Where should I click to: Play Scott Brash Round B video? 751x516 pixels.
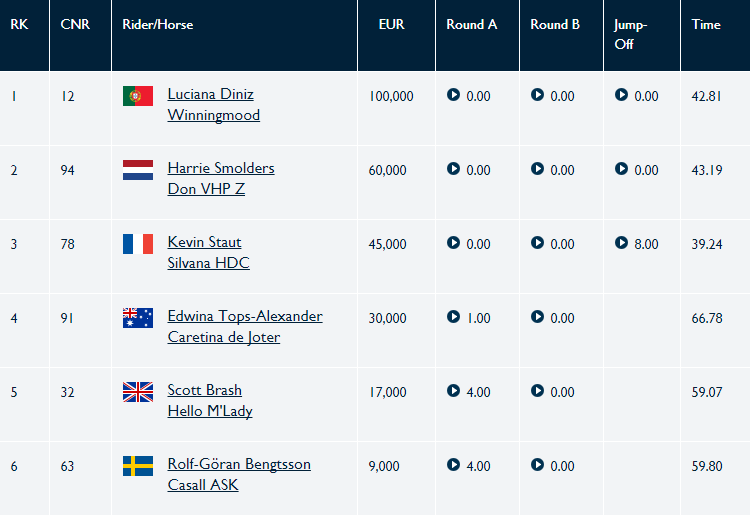click(x=537, y=391)
